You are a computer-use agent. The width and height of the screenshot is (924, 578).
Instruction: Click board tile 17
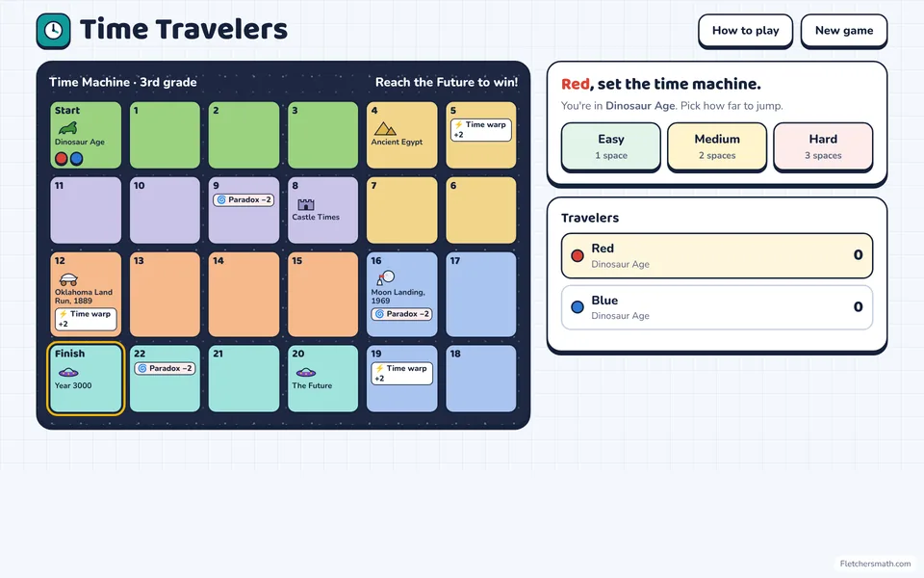481,295
